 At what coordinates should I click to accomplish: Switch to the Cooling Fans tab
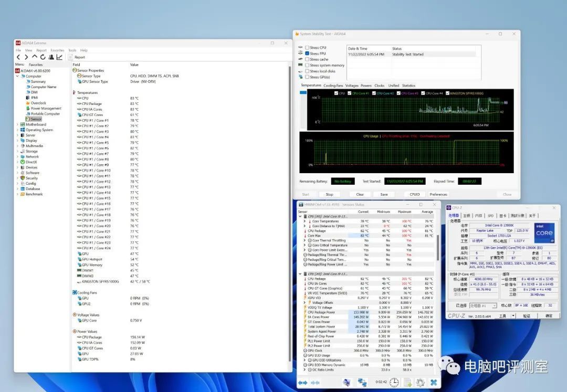(333, 86)
